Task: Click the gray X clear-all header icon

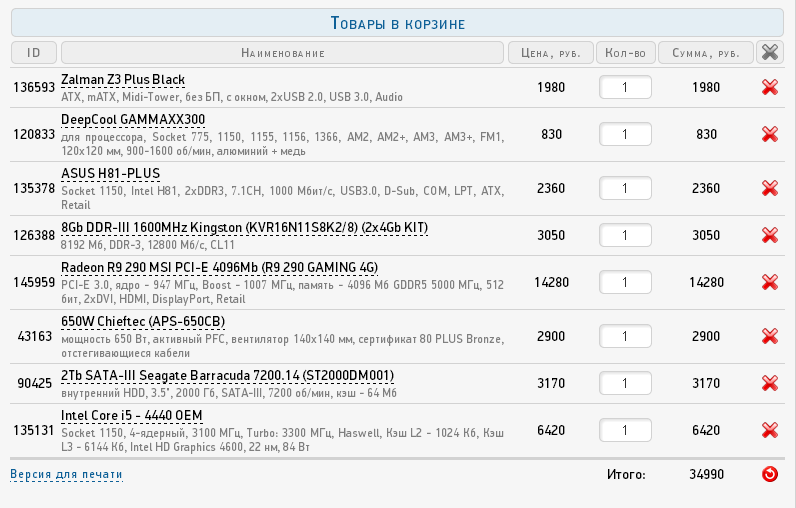Action: (x=770, y=52)
